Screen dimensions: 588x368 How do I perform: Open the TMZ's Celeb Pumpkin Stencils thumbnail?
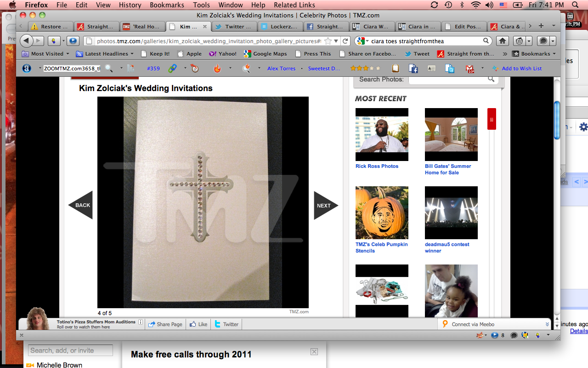point(382,213)
